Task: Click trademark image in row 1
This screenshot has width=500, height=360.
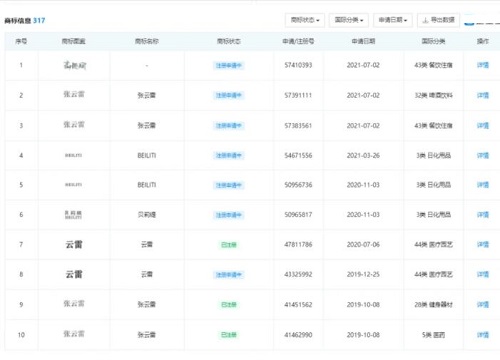Action: tap(74, 65)
